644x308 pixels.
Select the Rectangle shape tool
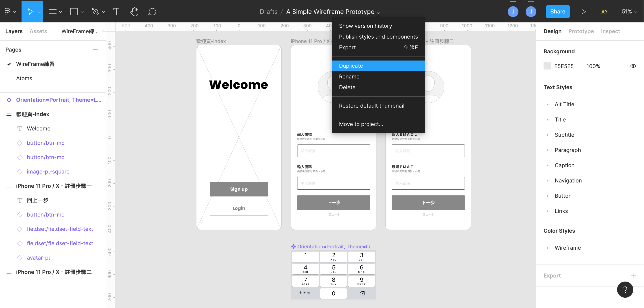(74, 11)
